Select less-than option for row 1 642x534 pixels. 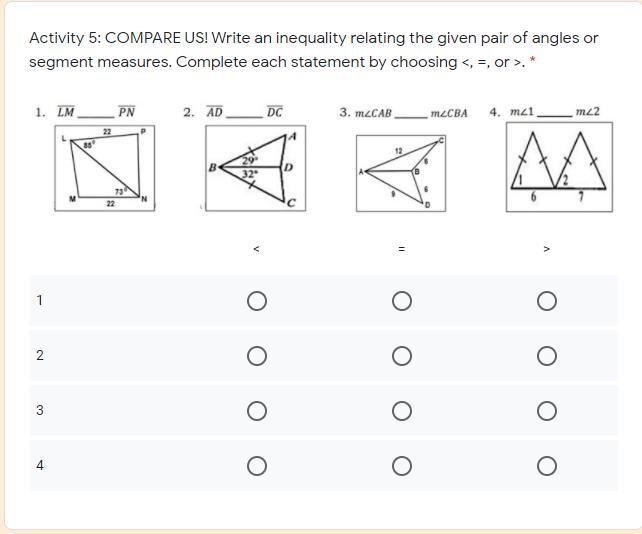click(257, 301)
